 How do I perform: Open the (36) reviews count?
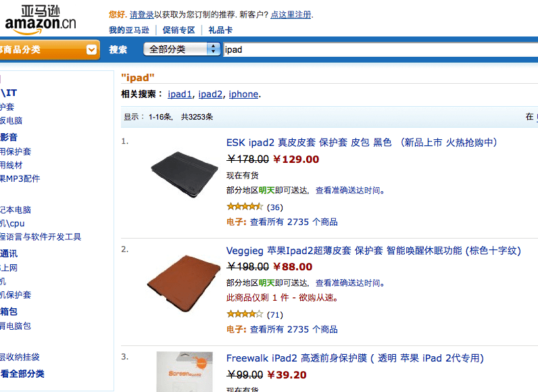click(275, 207)
